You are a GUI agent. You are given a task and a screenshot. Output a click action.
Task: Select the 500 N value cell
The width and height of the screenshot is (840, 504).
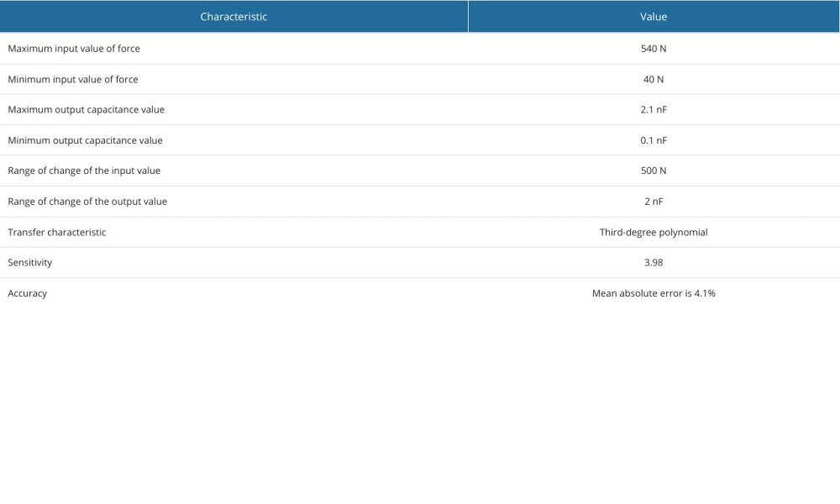(x=654, y=171)
